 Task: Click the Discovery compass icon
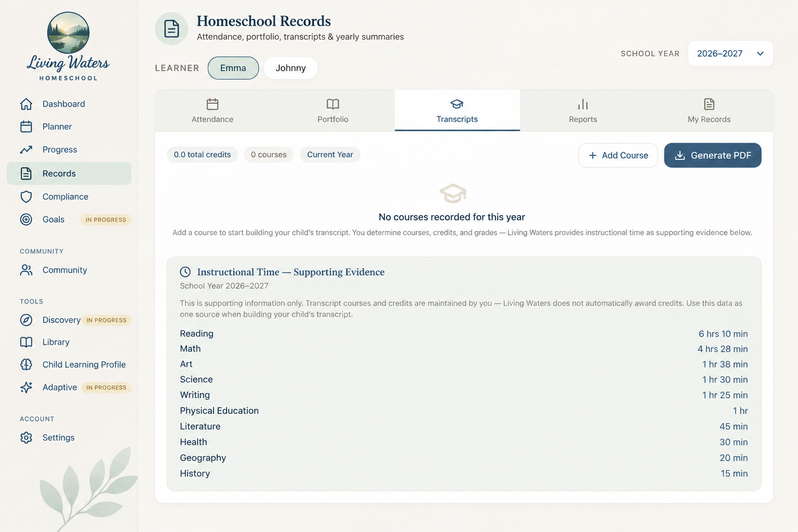click(x=26, y=320)
